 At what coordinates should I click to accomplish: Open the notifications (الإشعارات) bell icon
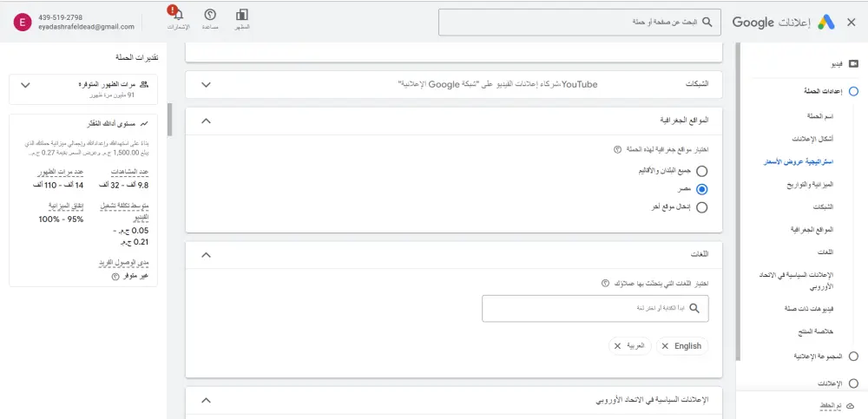[x=177, y=16]
